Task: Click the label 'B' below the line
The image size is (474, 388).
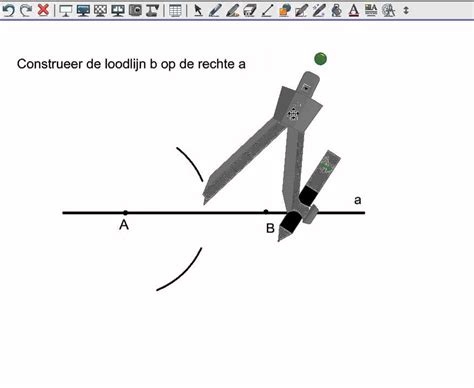Action: (x=270, y=228)
